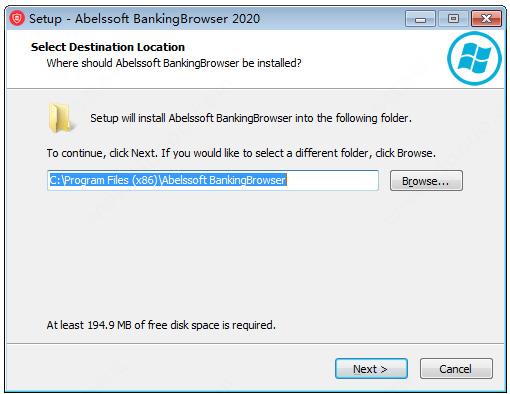Click the 'Select Destination Location' heading
The image size is (510, 394).
tap(108, 47)
